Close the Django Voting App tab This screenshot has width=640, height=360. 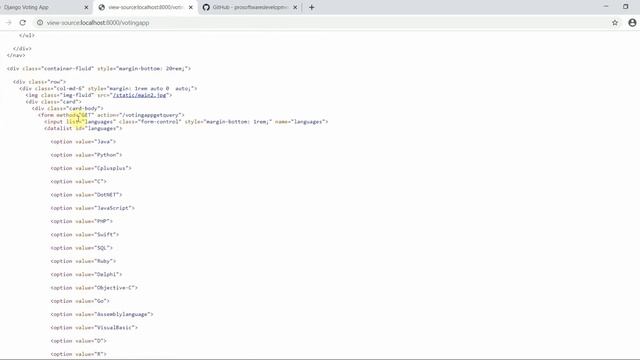tap(86, 7)
